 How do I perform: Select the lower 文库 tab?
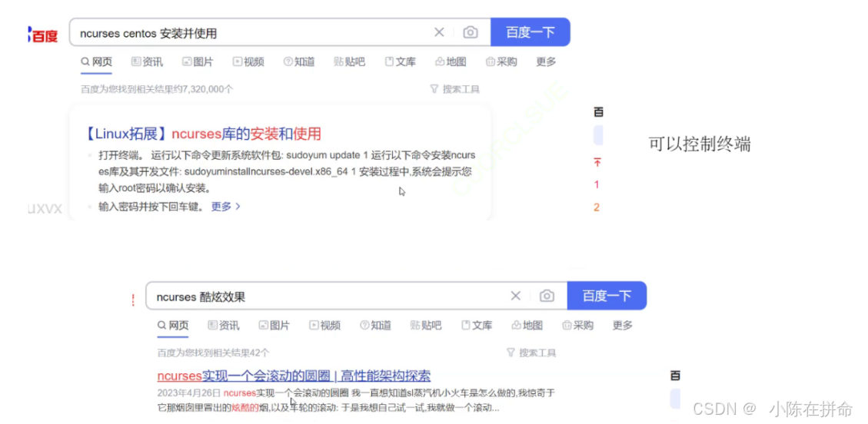pos(477,326)
